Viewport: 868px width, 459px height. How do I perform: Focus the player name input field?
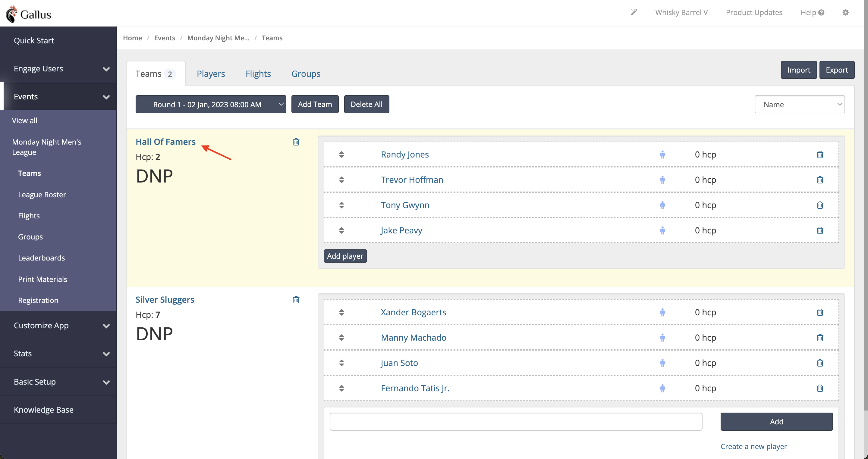click(516, 421)
